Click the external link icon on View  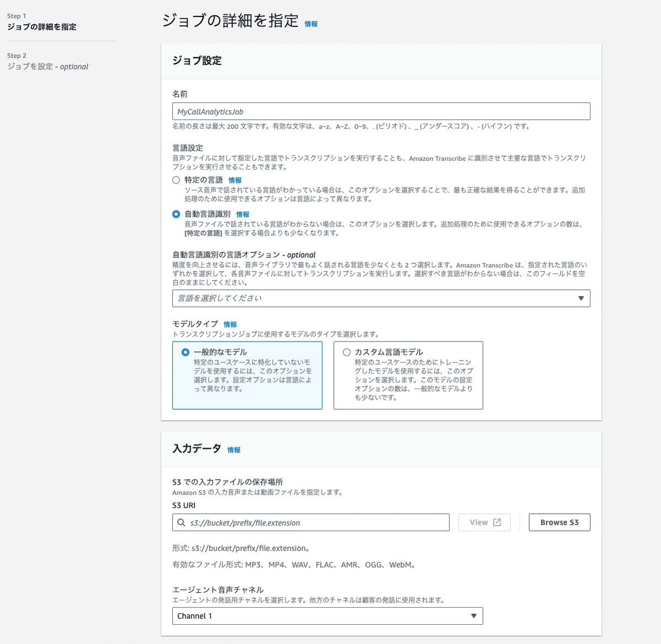[497, 522]
